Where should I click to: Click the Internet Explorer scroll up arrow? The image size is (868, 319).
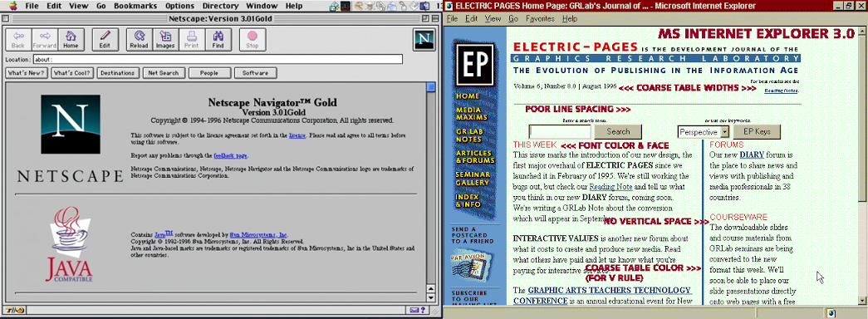click(x=863, y=31)
